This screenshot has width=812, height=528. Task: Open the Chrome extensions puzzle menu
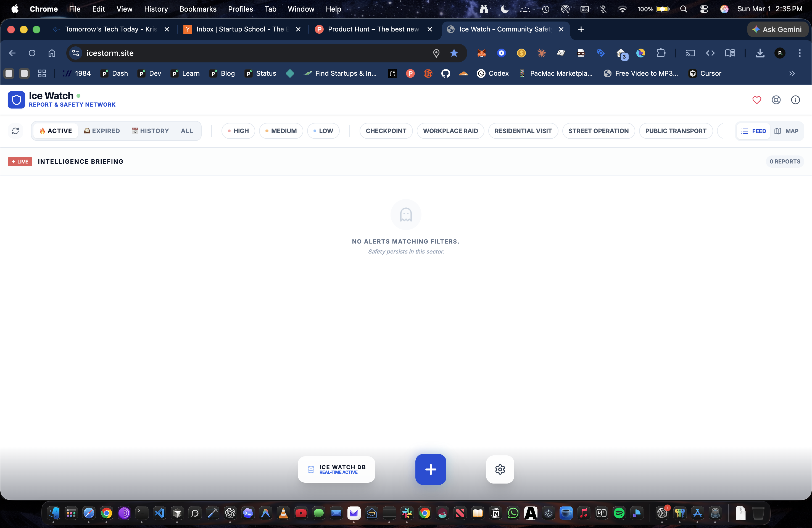point(661,53)
